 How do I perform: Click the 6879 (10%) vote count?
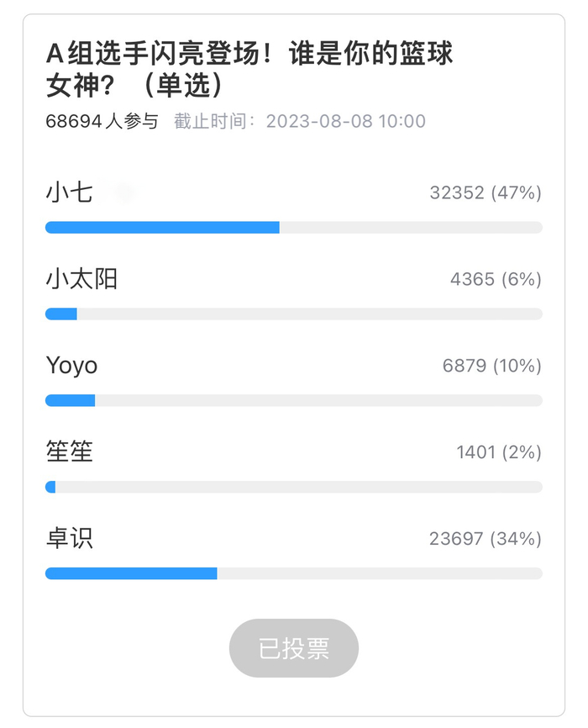491,366
